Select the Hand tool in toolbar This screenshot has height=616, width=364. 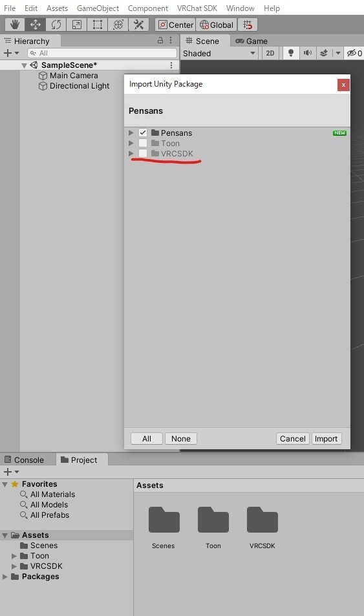[x=15, y=25]
